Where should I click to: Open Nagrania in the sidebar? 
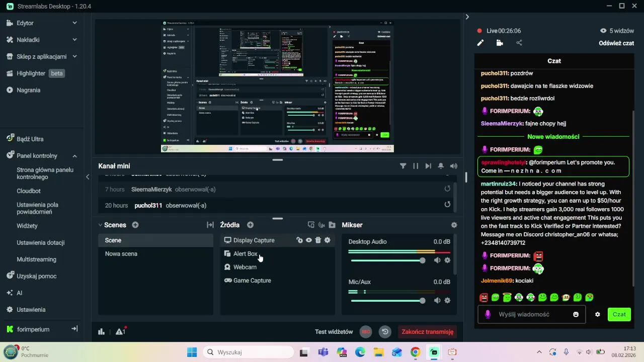28,90
